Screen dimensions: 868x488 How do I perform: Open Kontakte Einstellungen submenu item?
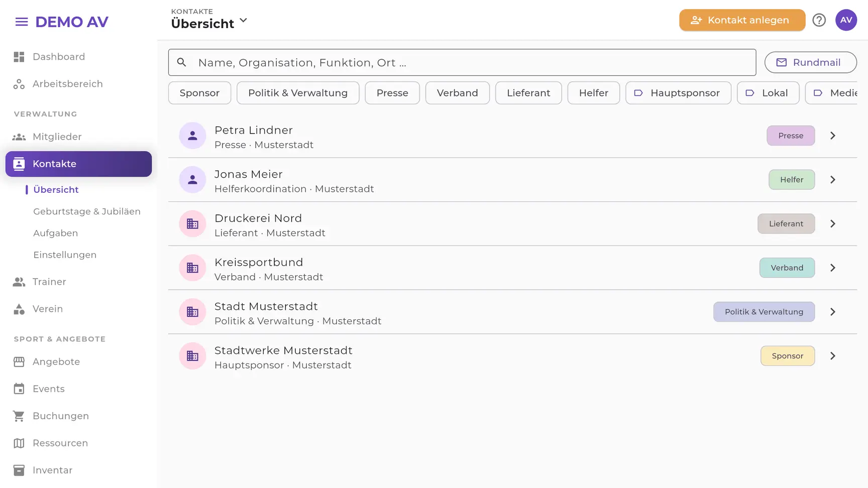[65, 255]
